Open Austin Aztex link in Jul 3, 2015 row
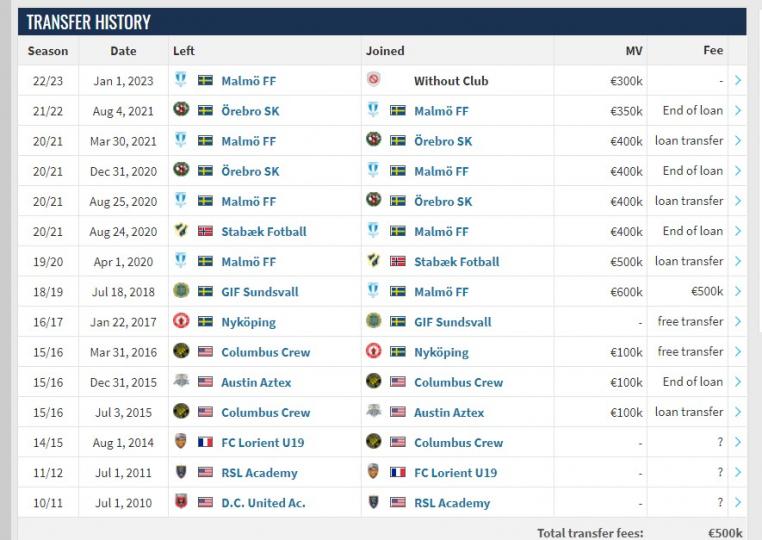This screenshot has width=762, height=540. 449,412
